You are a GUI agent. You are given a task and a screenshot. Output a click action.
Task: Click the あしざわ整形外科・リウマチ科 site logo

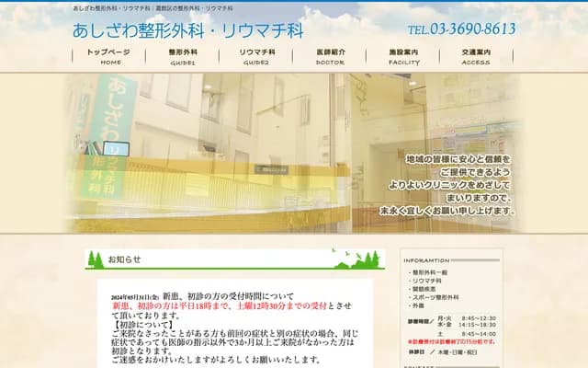tap(187, 30)
